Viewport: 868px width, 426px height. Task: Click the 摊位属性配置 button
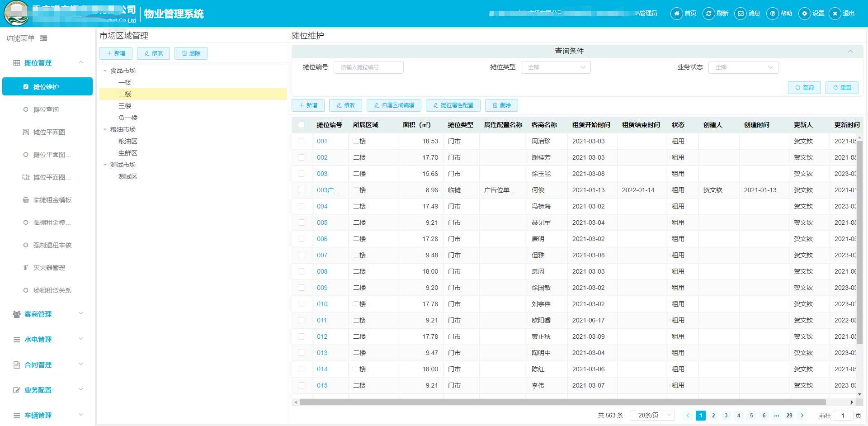click(x=453, y=105)
